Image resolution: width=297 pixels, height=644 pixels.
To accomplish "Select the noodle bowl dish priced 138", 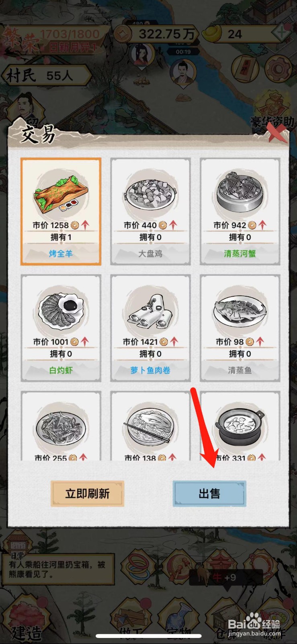I will (x=150, y=427).
